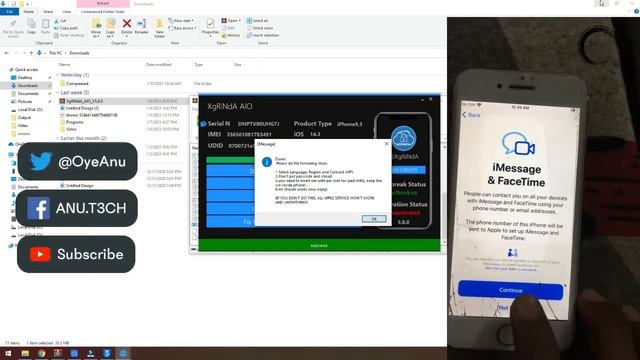The height and width of the screenshot is (360, 640).
Task: Click Select all in the ribbon
Action: click(258, 20)
